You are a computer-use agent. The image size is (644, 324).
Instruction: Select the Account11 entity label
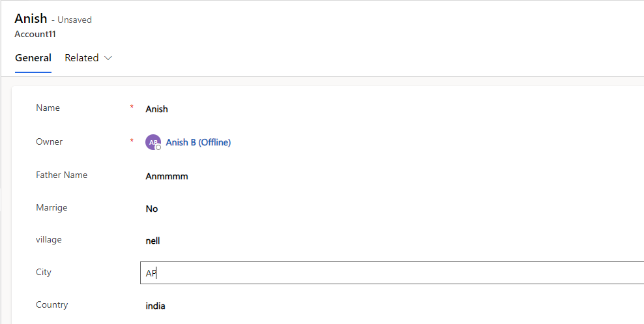coord(35,35)
